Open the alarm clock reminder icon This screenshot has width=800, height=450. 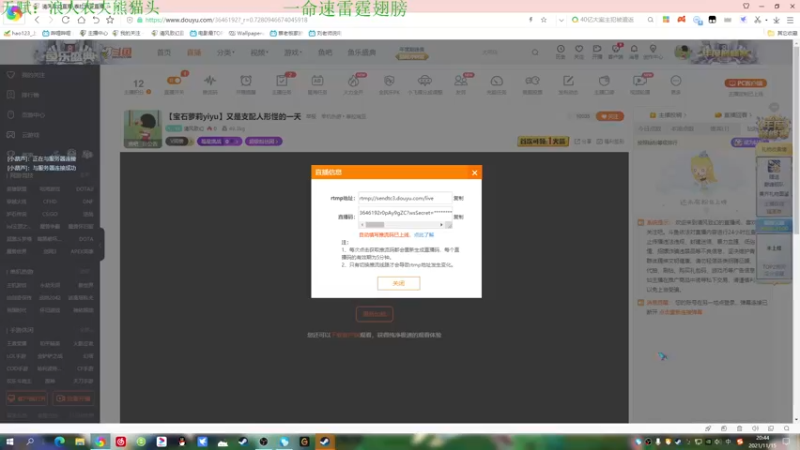tap(246, 81)
